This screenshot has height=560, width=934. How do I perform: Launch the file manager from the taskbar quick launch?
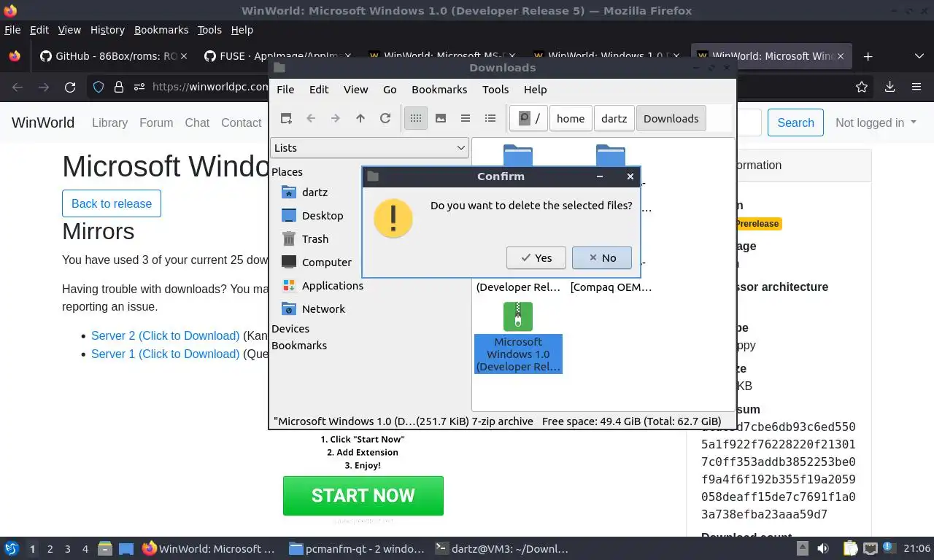point(105,548)
